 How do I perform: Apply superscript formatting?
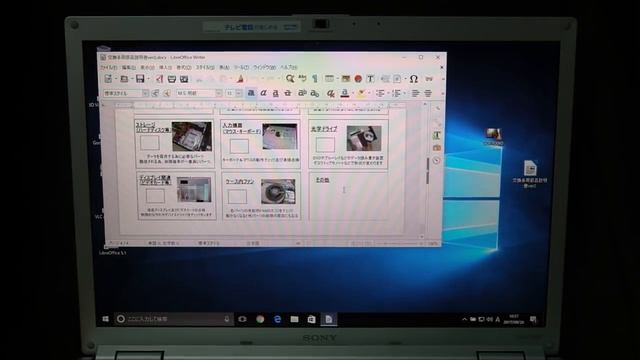click(302, 93)
